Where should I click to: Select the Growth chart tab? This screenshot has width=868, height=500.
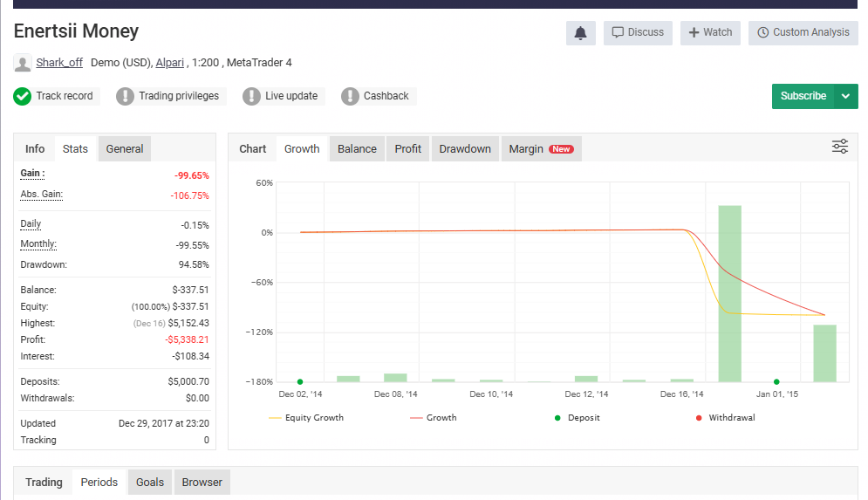pyautogui.click(x=302, y=149)
